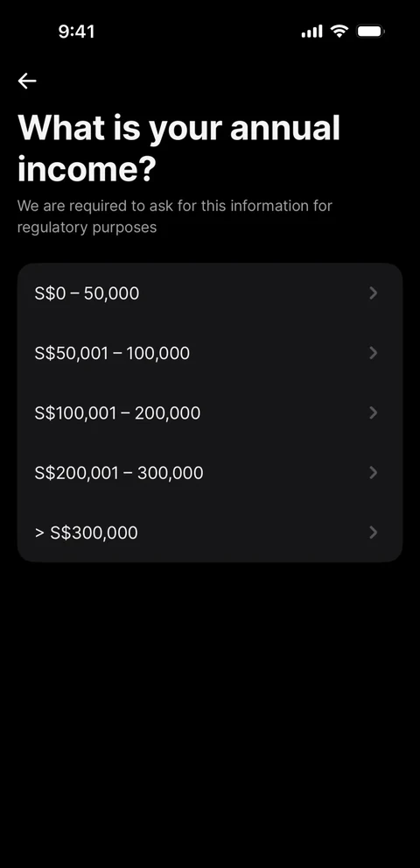This screenshot has width=420, height=868.
Task: Tap the battery indicator icon
Action: [370, 32]
